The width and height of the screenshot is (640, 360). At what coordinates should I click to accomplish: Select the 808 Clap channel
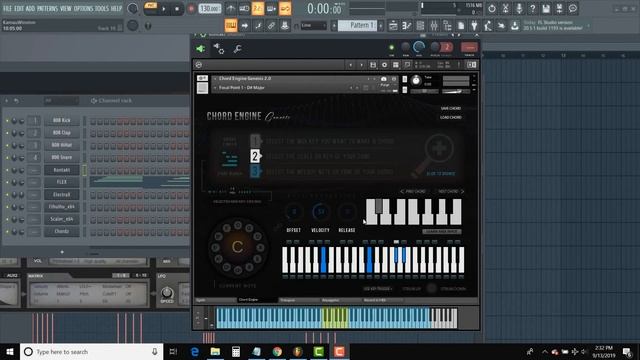point(62,133)
